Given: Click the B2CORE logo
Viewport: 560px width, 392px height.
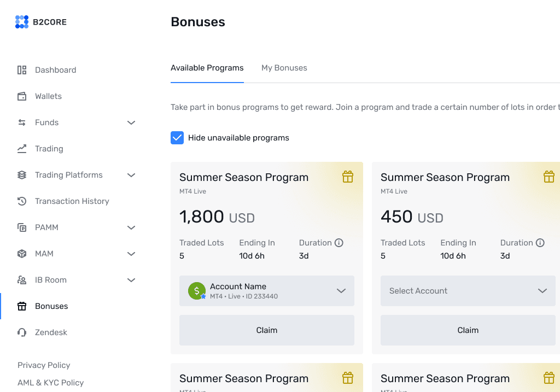Looking at the screenshot, I should tap(41, 22).
